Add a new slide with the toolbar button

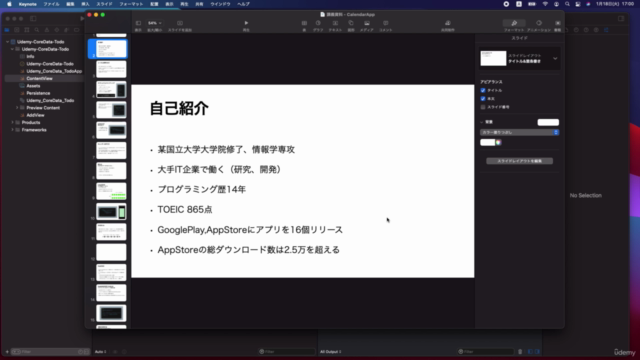[180, 23]
